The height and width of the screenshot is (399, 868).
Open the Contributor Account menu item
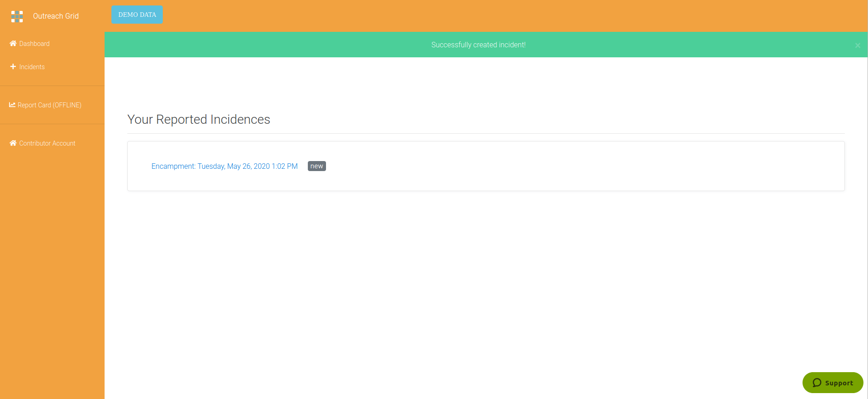(47, 143)
